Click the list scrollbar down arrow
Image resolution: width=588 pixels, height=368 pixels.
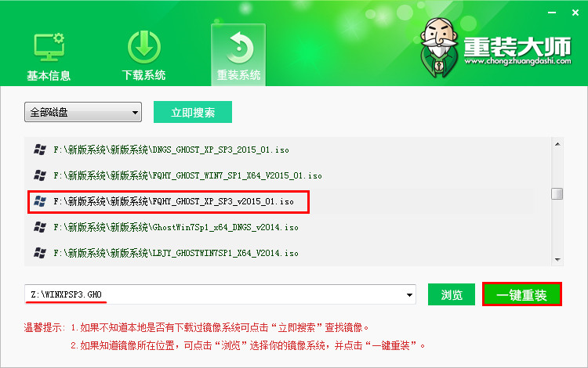pos(557,260)
